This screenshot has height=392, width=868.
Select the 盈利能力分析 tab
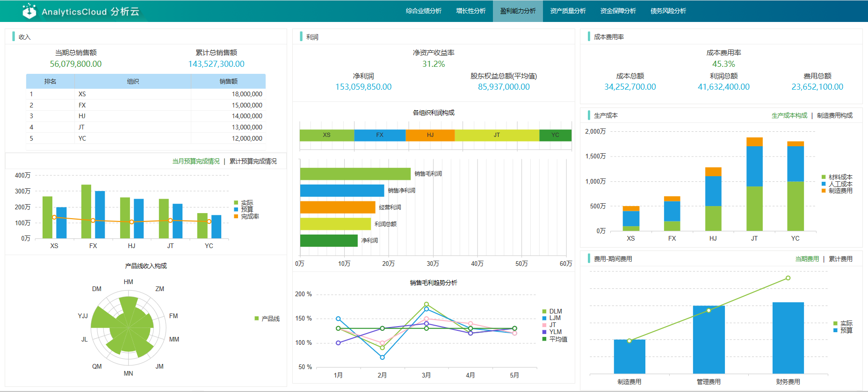click(518, 11)
